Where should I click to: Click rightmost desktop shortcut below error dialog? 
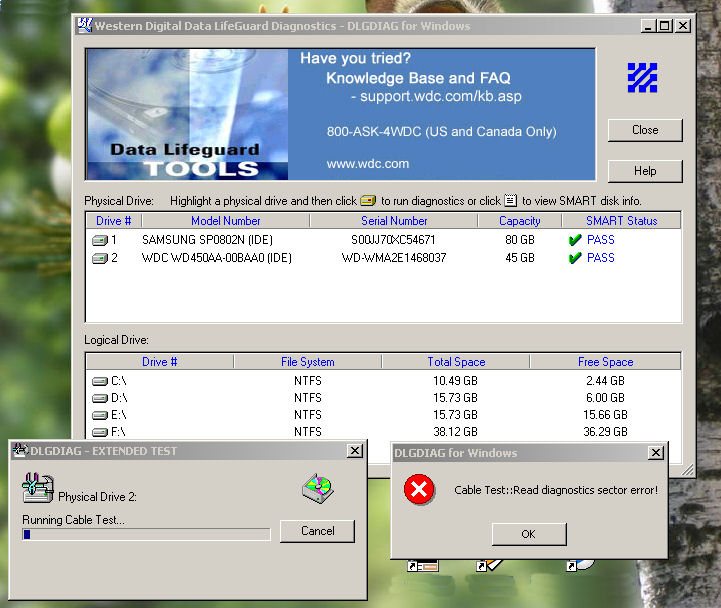click(x=581, y=565)
